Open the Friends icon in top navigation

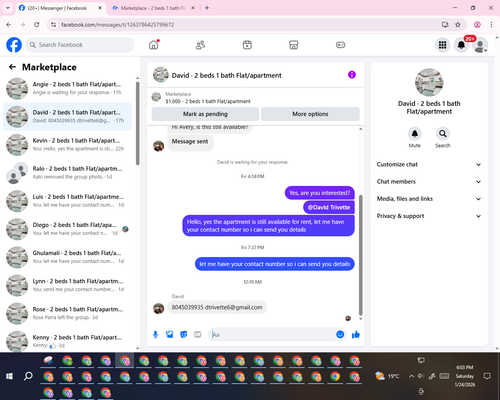pos(200,45)
